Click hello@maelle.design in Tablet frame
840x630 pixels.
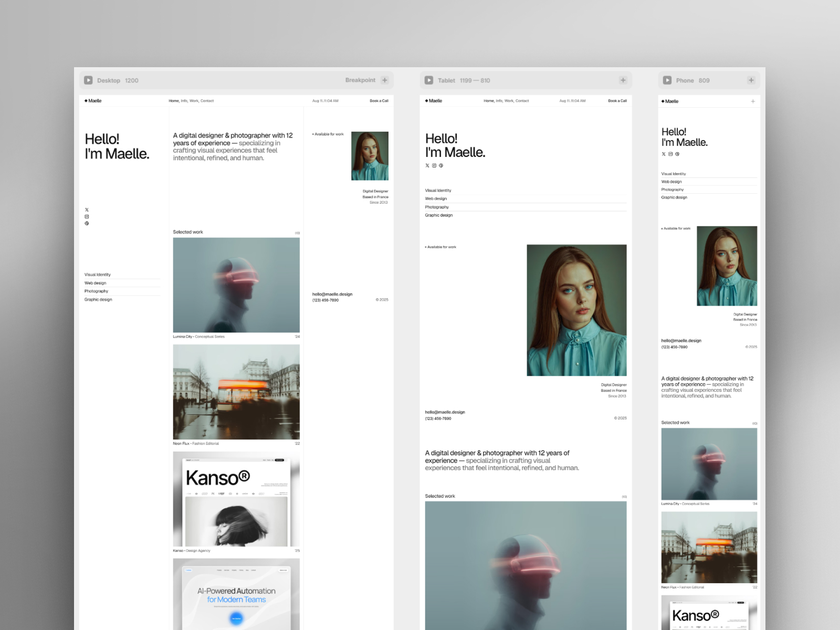point(445,412)
